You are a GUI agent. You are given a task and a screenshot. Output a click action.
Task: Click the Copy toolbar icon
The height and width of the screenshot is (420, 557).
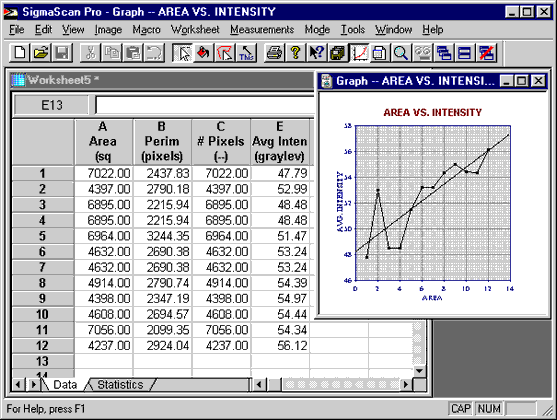point(112,53)
